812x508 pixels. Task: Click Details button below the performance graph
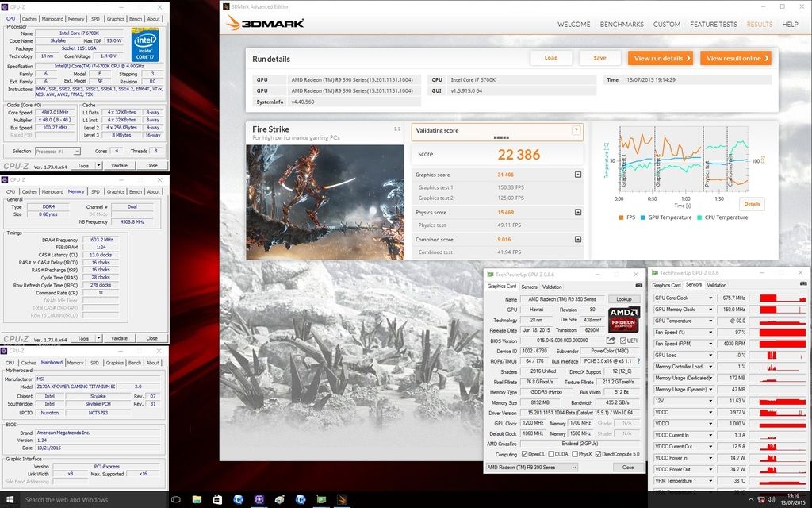pyautogui.click(x=752, y=204)
